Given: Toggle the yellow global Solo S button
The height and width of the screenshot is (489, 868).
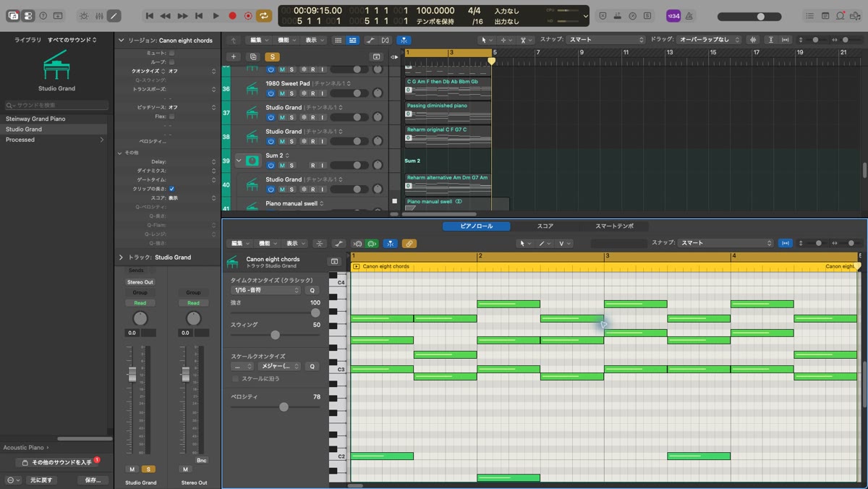Looking at the screenshot, I should (x=272, y=56).
